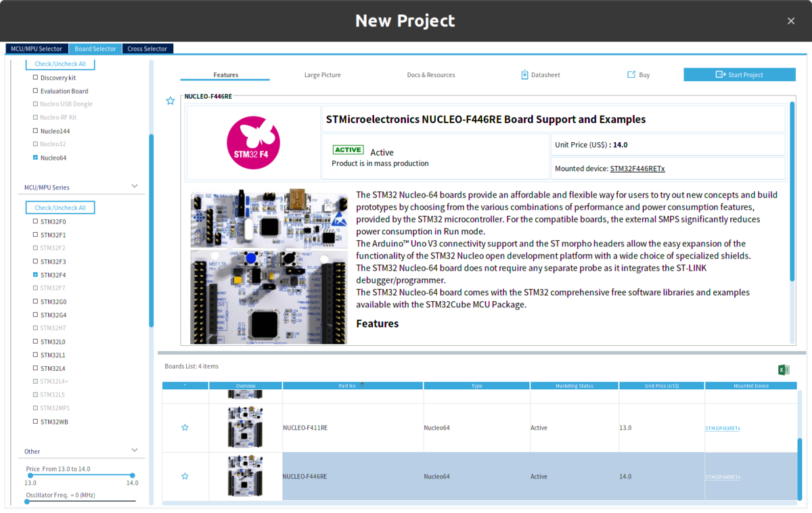This screenshot has width=812, height=513.
Task: Click the Type column header
Action: (x=476, y=386)
